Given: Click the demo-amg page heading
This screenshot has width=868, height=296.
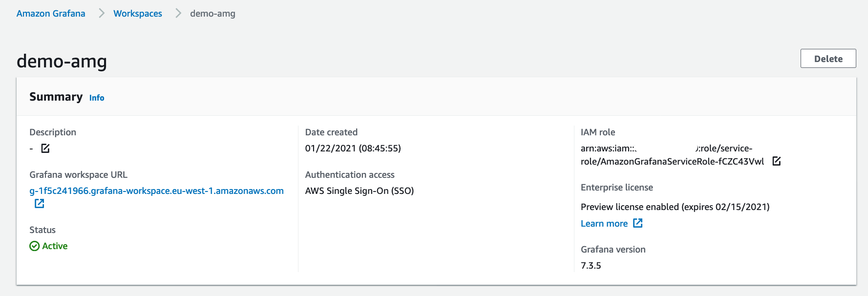Looking at the screenshot, I should coord(62,62).
